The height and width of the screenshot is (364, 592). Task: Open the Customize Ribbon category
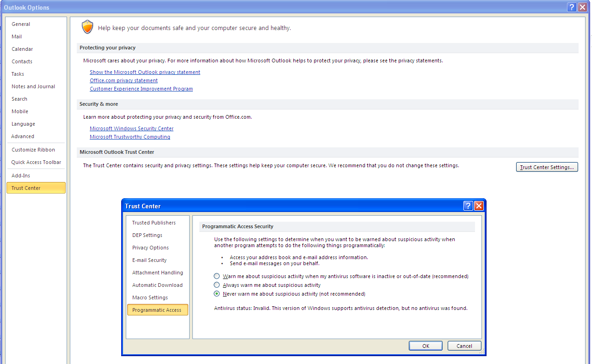[x=36, y=150]
